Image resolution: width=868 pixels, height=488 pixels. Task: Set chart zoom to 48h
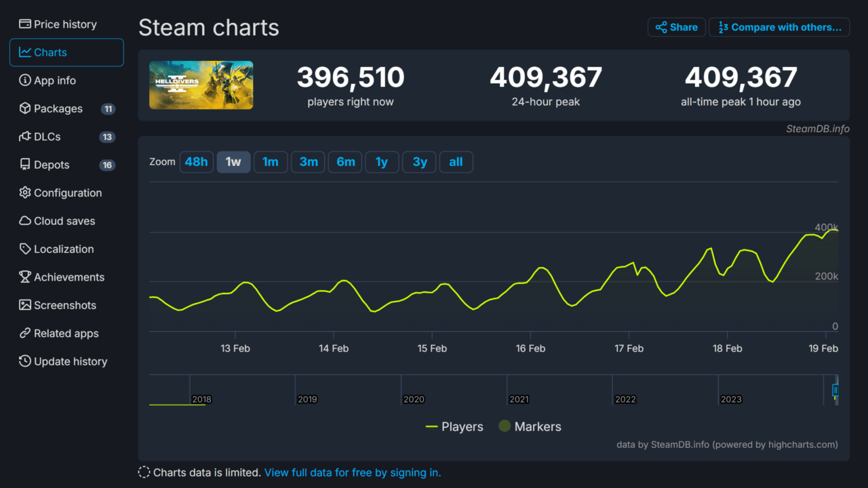point(197,162)
